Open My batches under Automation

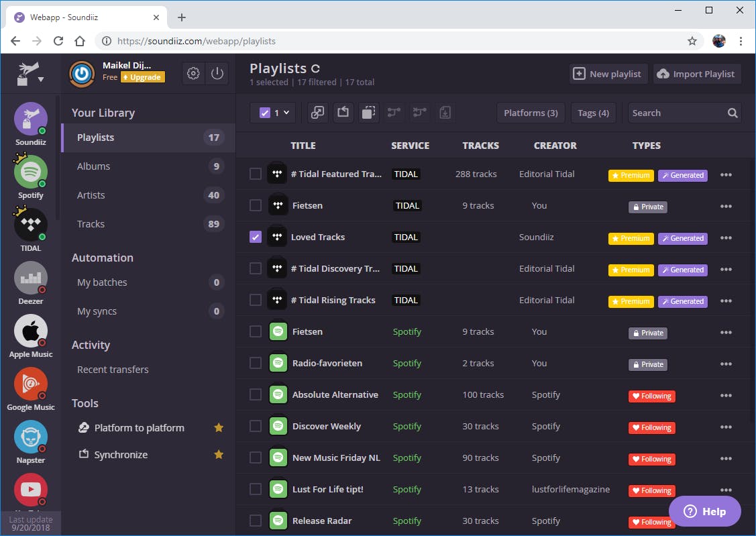[x=148, y=282]
